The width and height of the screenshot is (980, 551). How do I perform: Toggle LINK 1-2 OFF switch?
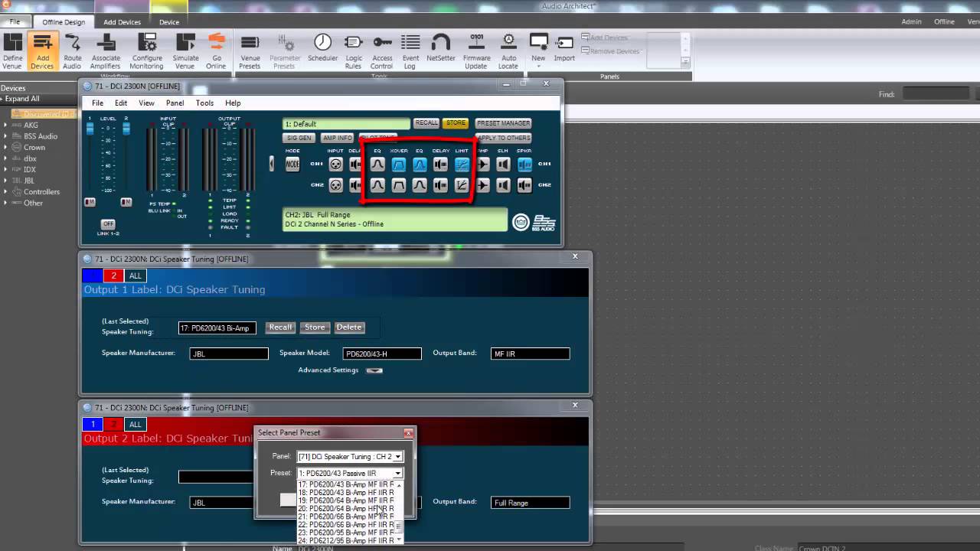[x=108, y=224]
